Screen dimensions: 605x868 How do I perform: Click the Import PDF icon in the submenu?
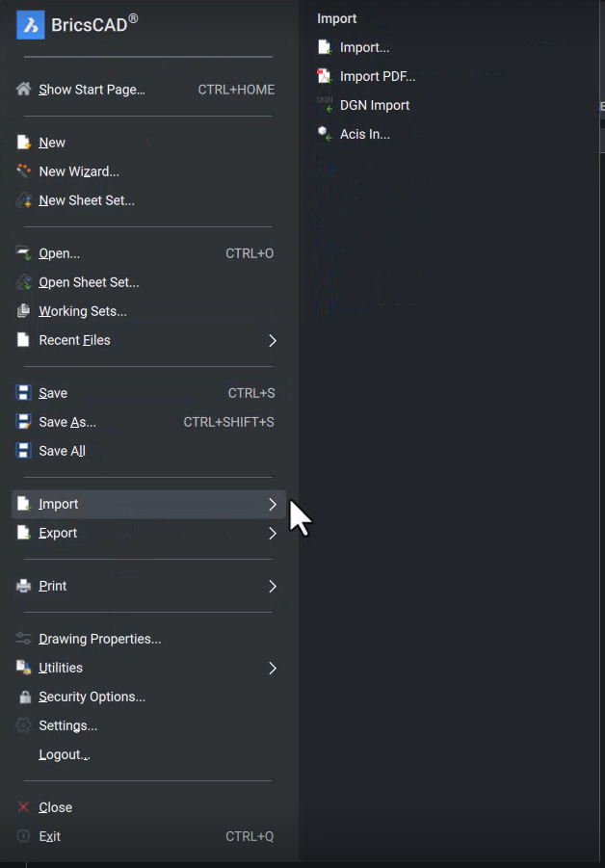click(323, 75)
